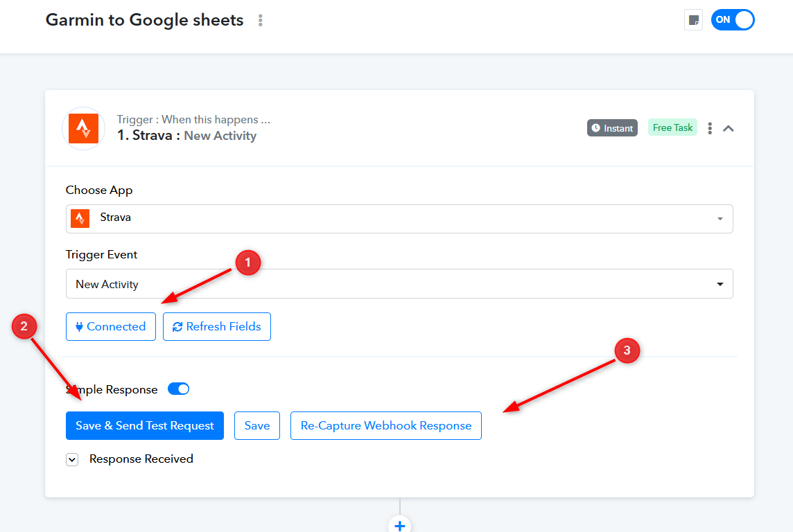
Task: Collapse the Strava trigger step with the chevron
Action: (x=729, y=128)
